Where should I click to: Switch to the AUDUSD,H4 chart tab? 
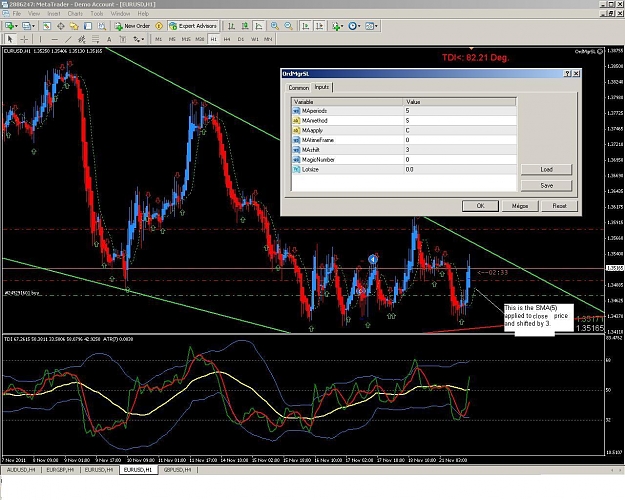(21, 470)
